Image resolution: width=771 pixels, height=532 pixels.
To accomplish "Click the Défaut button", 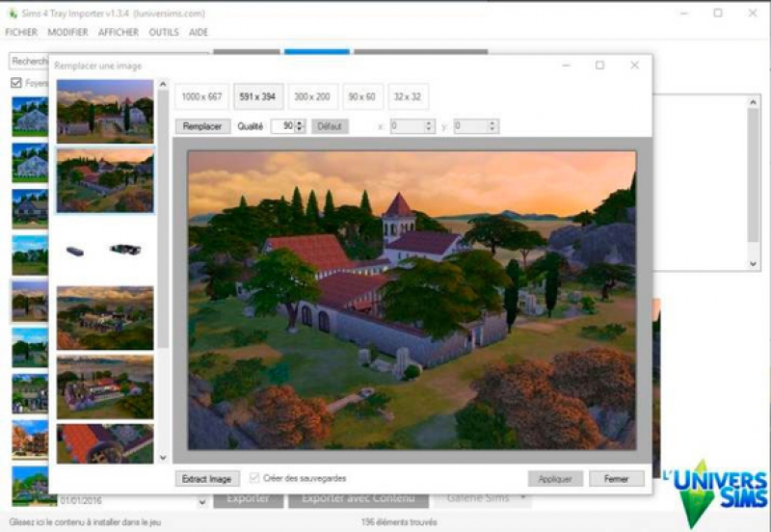I will coord(330,126).
